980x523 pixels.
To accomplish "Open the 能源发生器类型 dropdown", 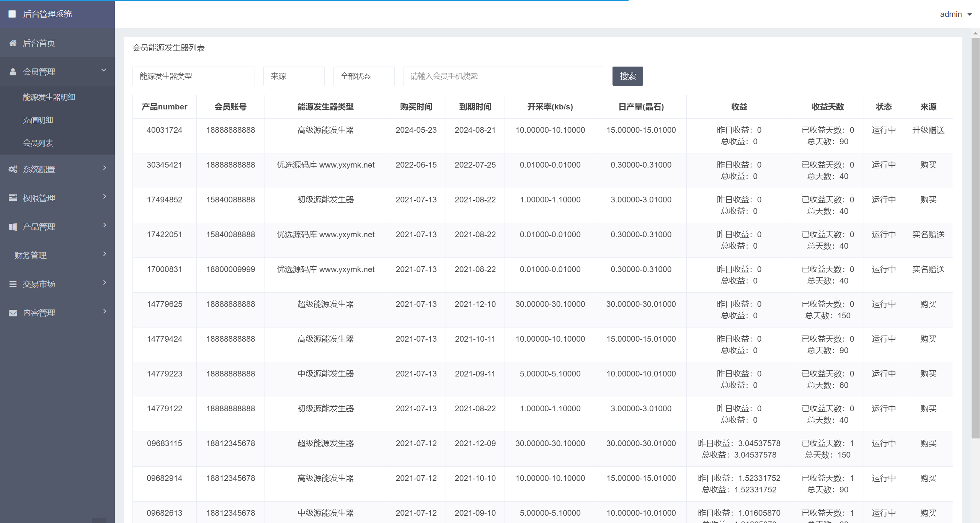I will 193,76.
